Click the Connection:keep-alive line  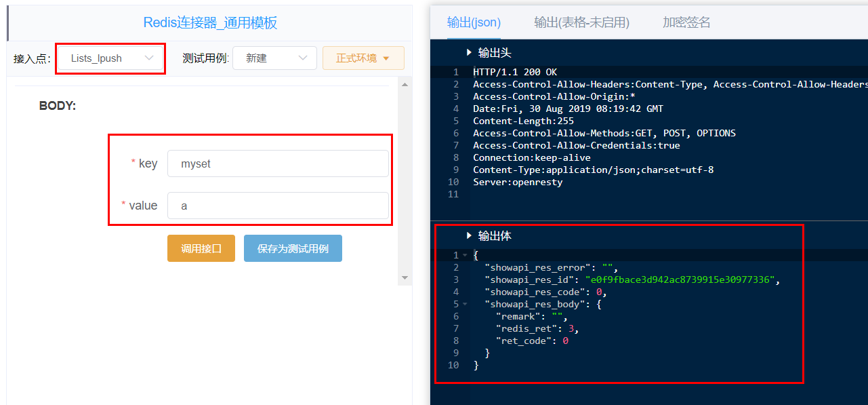click(x=532, y=157)
